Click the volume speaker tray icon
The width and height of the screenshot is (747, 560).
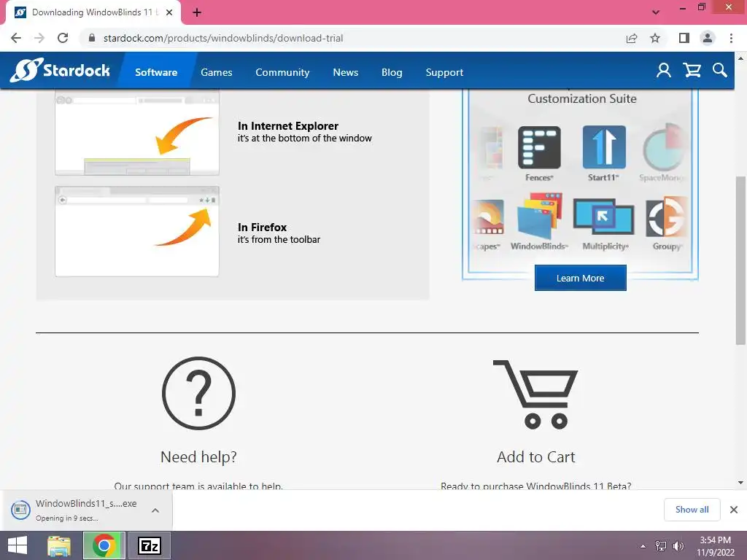point(678,545)
